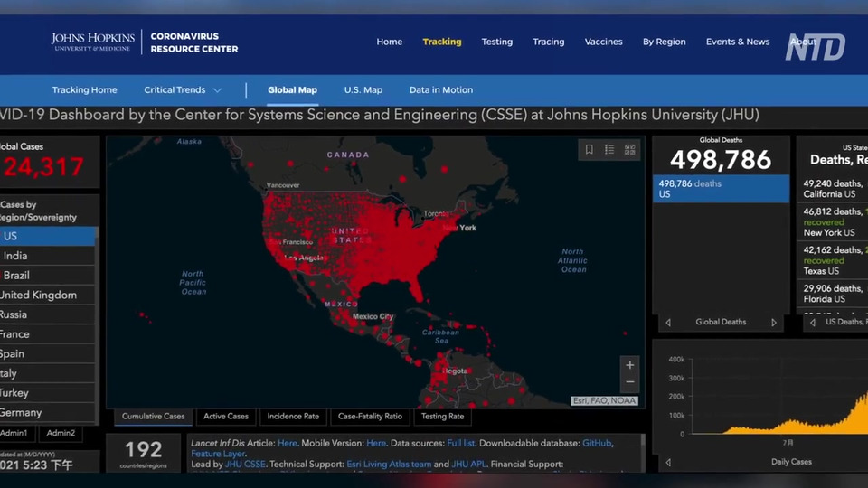Open the Home menu item
Screen dimensions: 868x488
389,42
